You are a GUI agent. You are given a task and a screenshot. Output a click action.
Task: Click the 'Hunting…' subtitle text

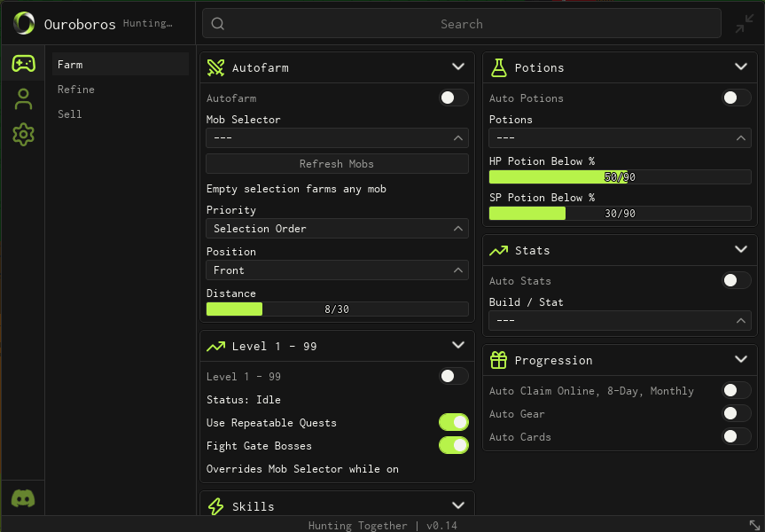tap(147, 23)
